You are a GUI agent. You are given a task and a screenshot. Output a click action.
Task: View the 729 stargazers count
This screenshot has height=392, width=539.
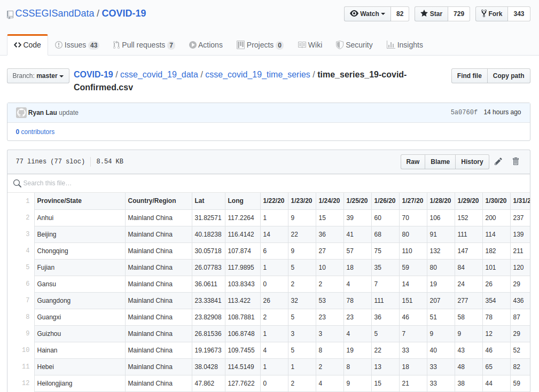pyautogui.click(x=459, y=14)
